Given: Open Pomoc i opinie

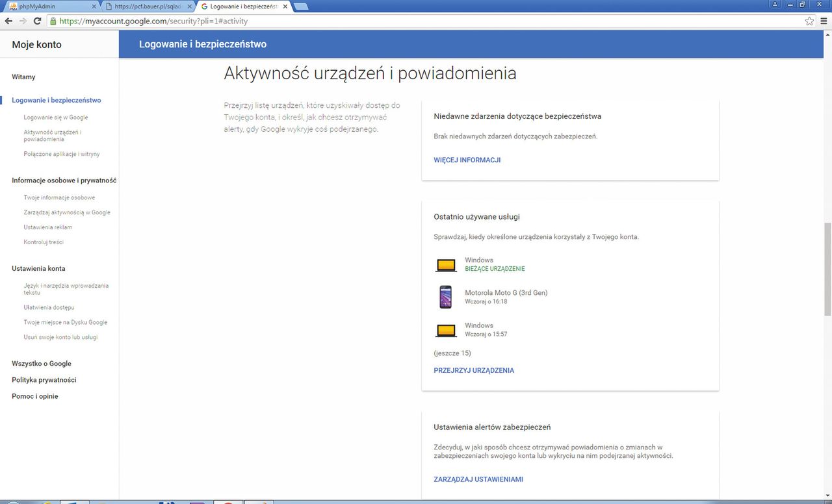Looking at the screenshot, I should [35, 396].
